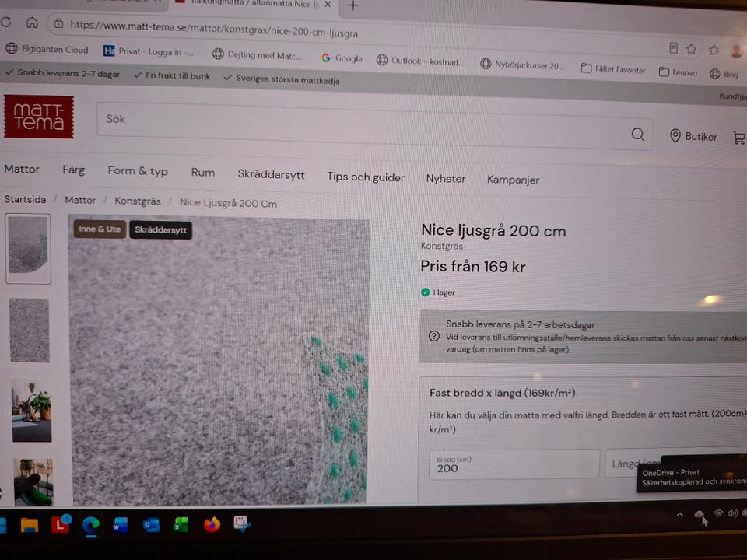Open Dejting med Match bookmark
The width and height of the screenshot is (747, 560).
258,55
